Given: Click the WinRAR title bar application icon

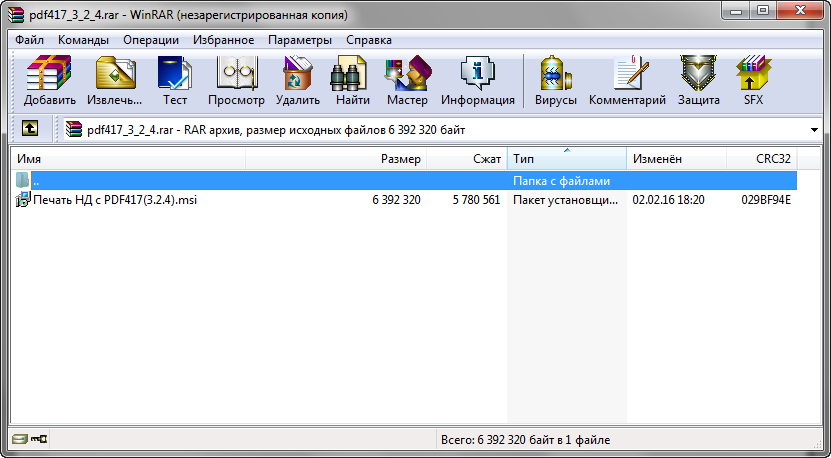Looking at the screenshot, I should 16,15.
